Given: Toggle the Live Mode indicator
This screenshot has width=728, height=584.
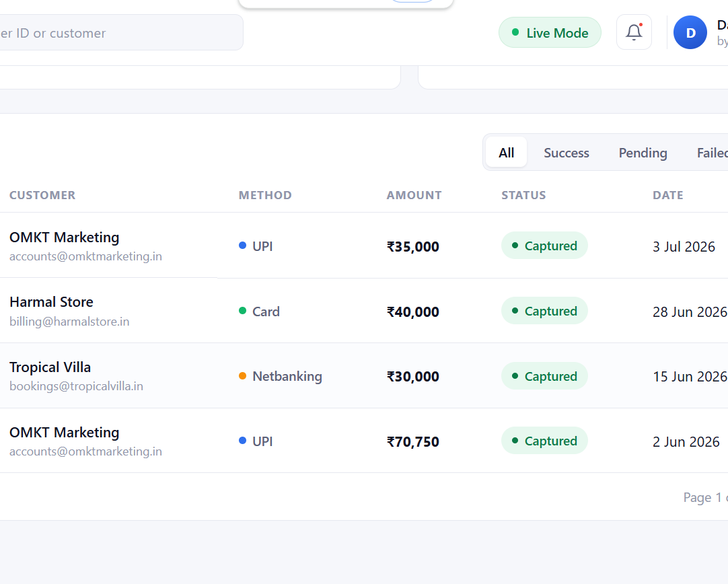Looking at the screenshot, I should click(x=550, y=32).
